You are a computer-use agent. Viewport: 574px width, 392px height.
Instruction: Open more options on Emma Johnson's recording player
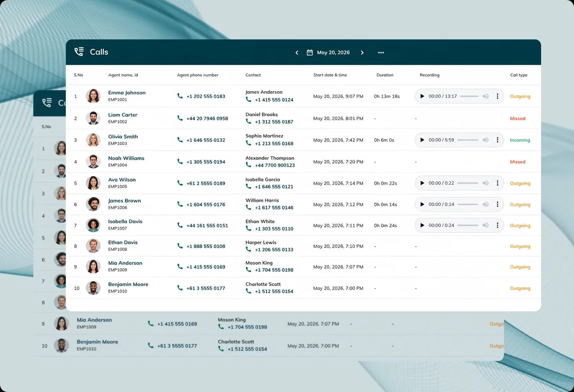[497, 96]
